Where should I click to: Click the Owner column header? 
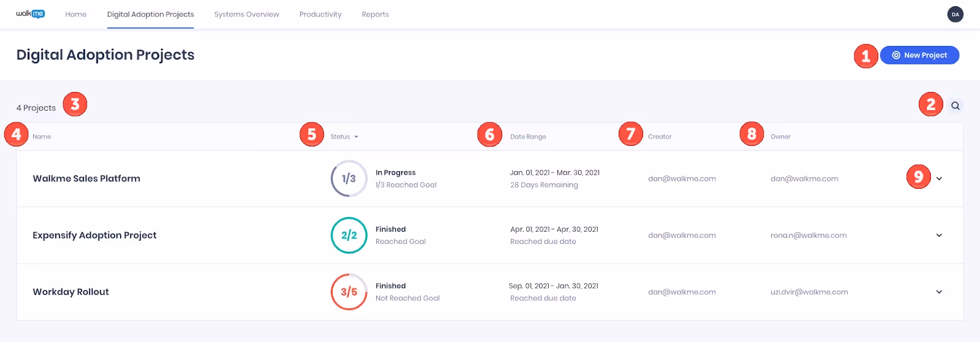click(780, 137)
